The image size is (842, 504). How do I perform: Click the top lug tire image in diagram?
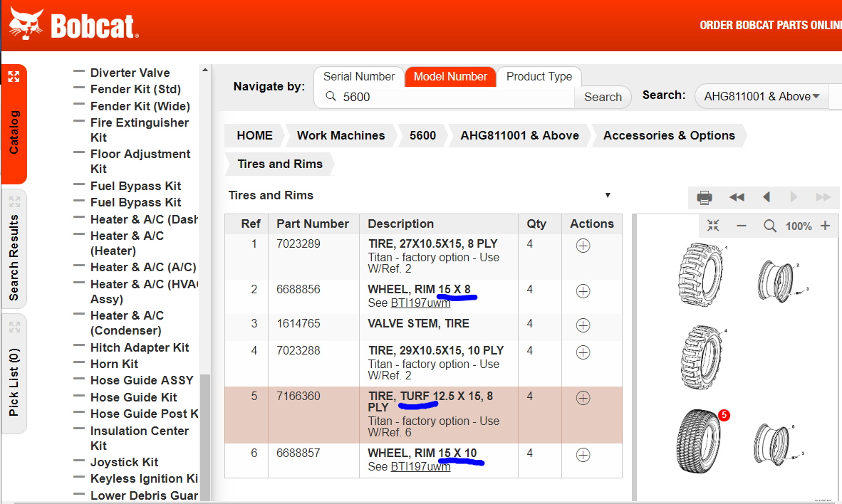tap(701, 274)
